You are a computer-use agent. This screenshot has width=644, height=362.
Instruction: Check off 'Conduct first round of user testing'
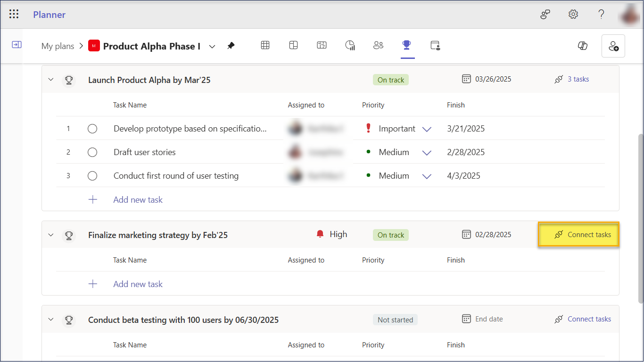[92, 176]
